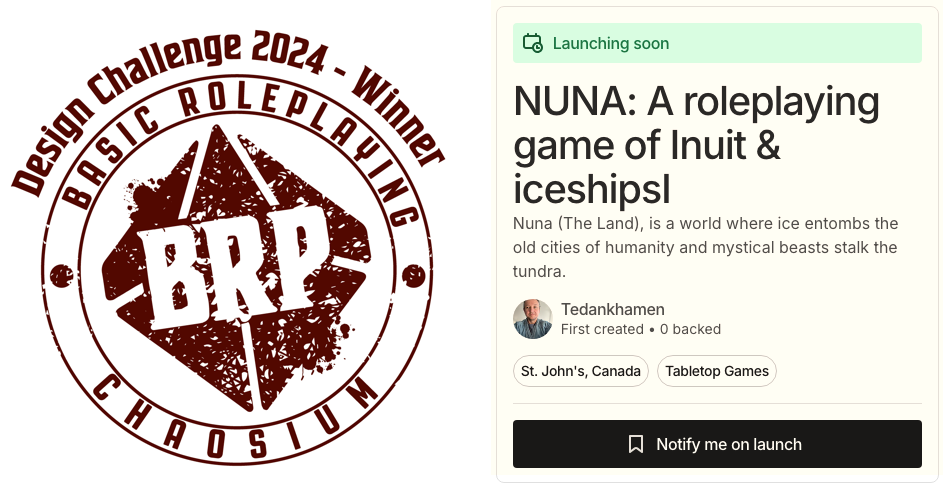Click the Launching soon label text

click(611, 44)
